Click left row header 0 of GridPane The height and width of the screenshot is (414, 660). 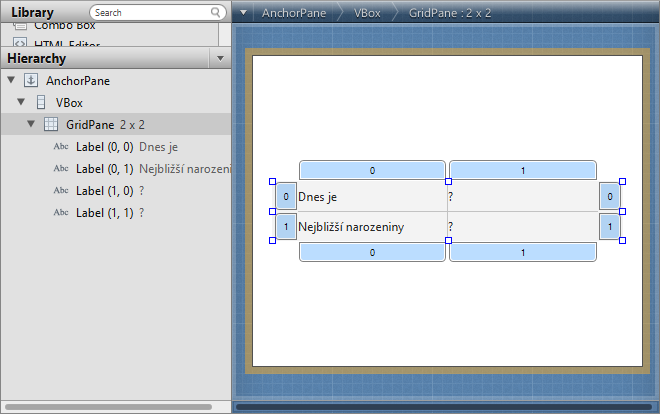pos(286,196)
